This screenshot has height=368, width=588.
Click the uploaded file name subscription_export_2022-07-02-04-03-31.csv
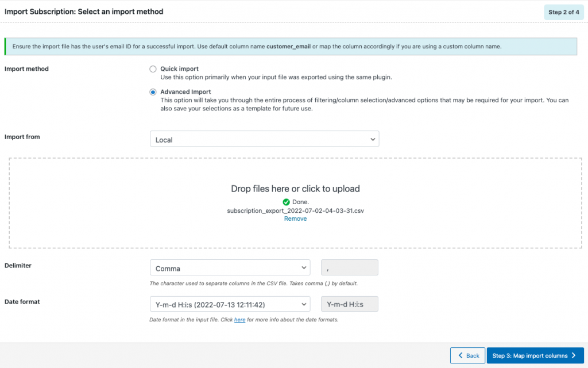296,210
